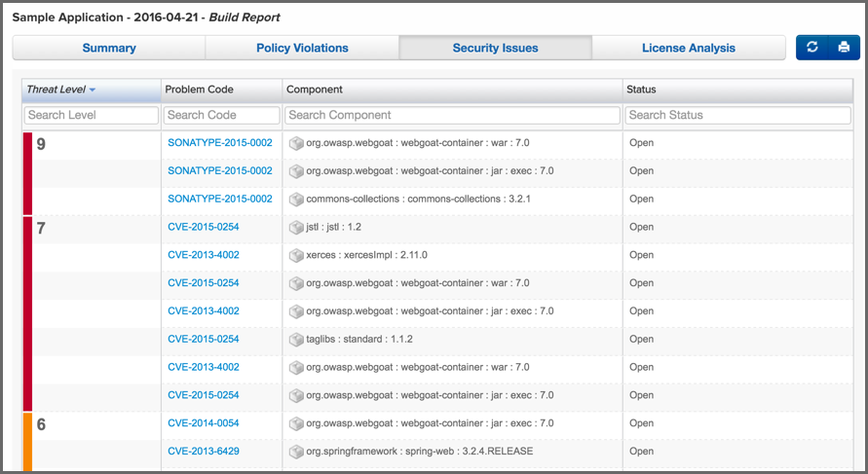
Task: Click the sort arrow next to Threat Level
Action: point(92,90)
